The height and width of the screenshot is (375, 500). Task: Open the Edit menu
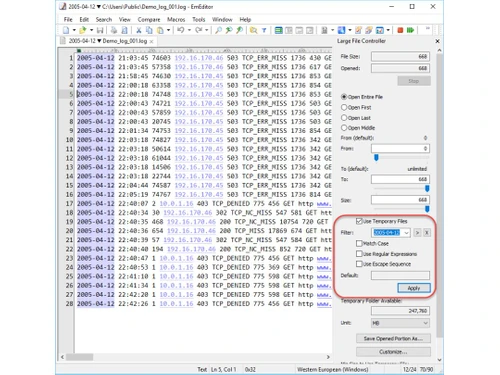(x=84, y=19)
